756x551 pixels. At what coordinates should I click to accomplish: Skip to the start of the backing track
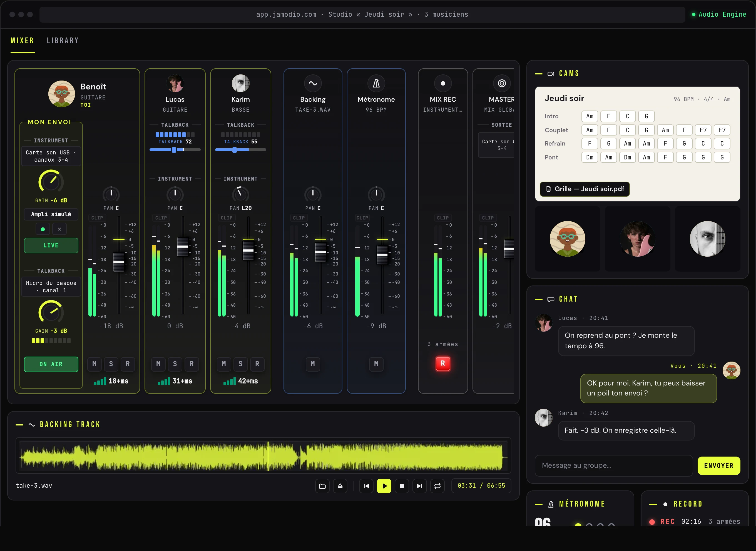(x=366, y=486)
